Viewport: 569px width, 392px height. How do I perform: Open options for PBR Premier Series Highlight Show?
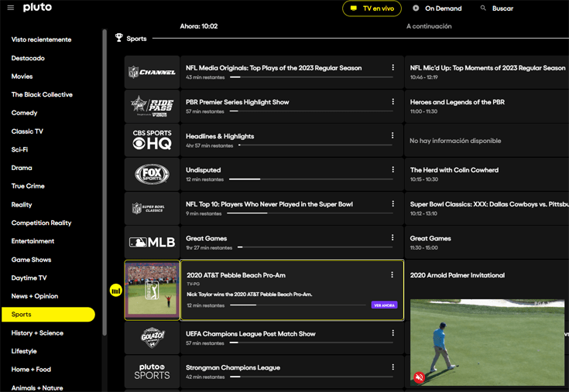coord(392,101)
